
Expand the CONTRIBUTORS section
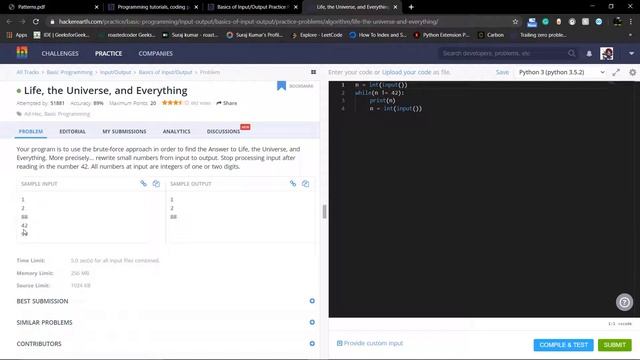pyautogui.click(x=312, y=344)
